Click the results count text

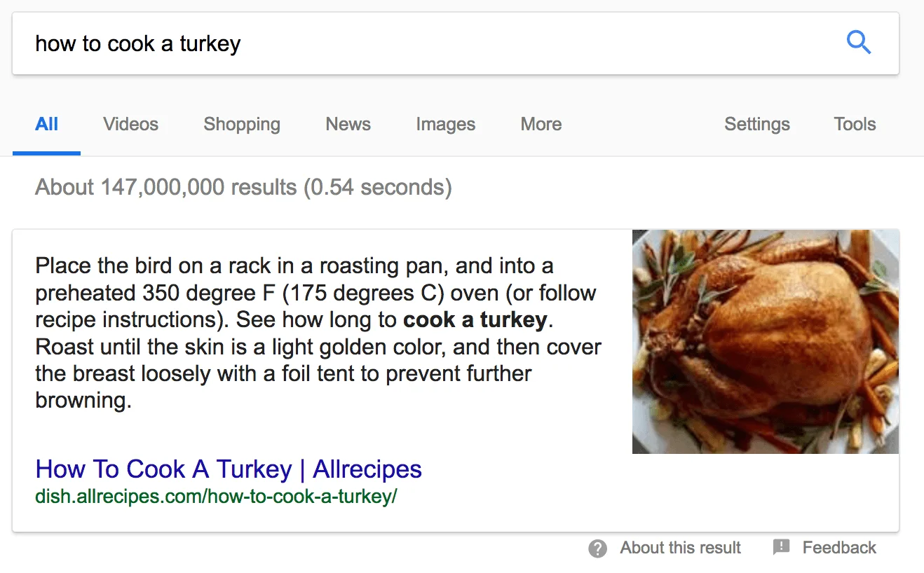click(243, 187)
